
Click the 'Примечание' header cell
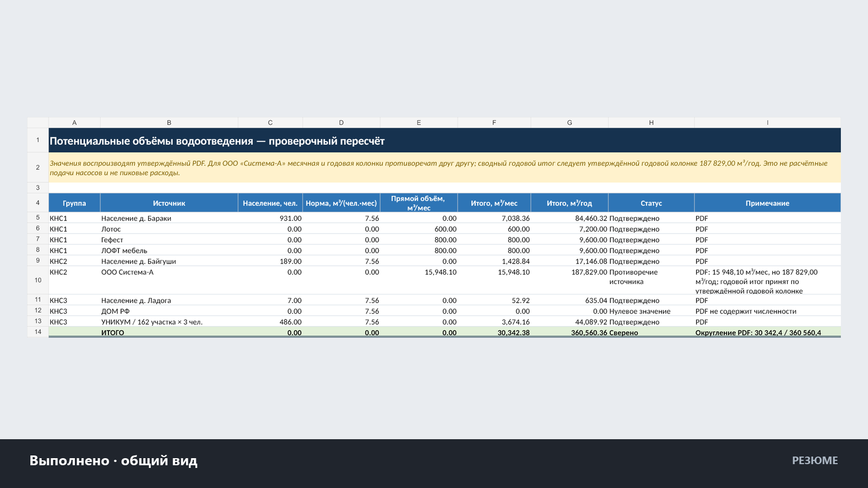click(768, 203)
